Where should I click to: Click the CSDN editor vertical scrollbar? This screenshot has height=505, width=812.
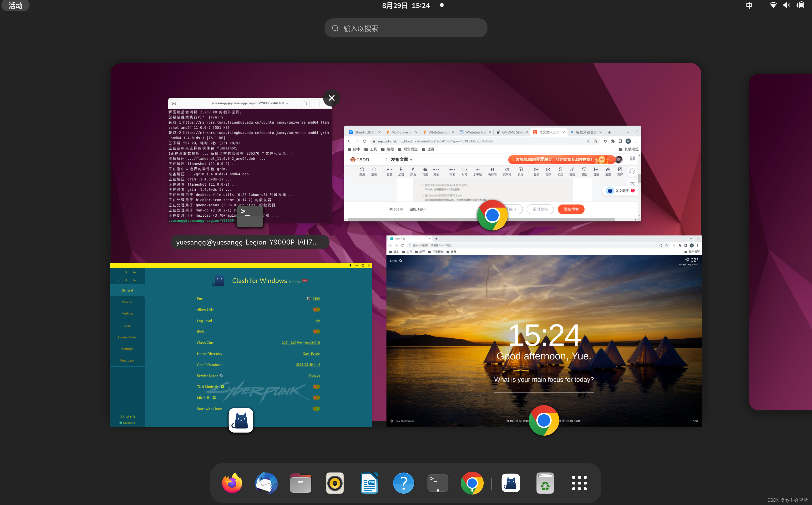click(639, 179)
